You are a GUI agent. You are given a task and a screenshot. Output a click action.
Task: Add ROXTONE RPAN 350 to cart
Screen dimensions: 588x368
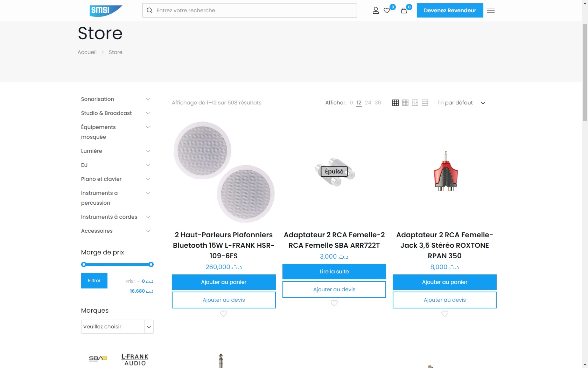pos(444,282)
